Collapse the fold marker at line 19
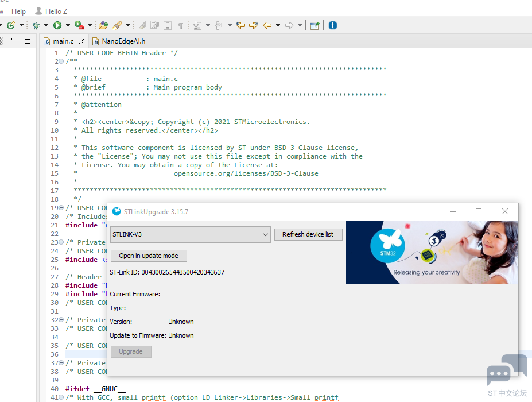The image size is (532, 402). point(61,208)
